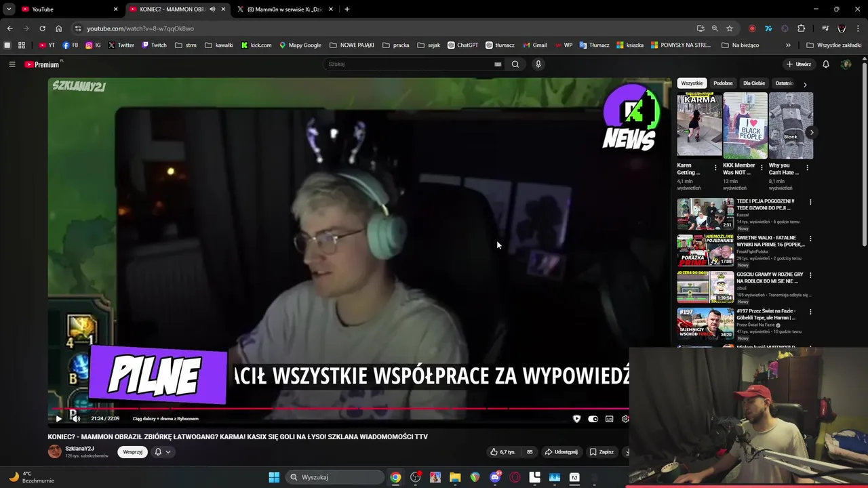Open Windows Start menu
Image resolution: width=868 pixels, height=488 pixels.
point(274,477)
